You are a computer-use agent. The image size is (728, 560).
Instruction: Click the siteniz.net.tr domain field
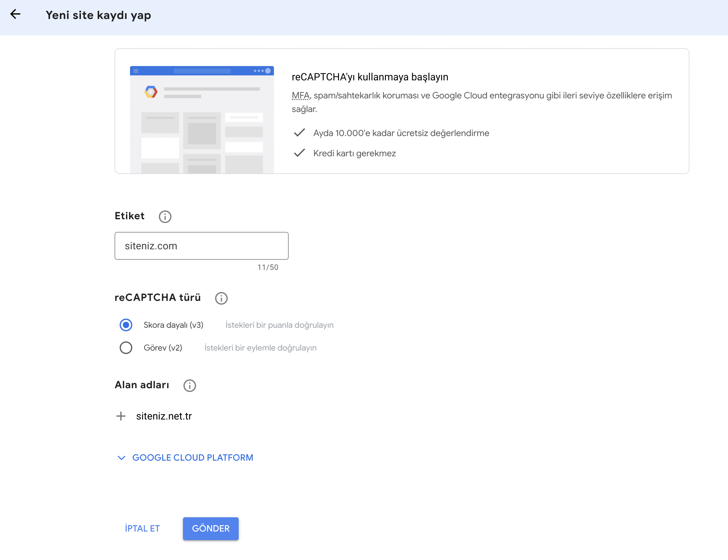(164, 416)
